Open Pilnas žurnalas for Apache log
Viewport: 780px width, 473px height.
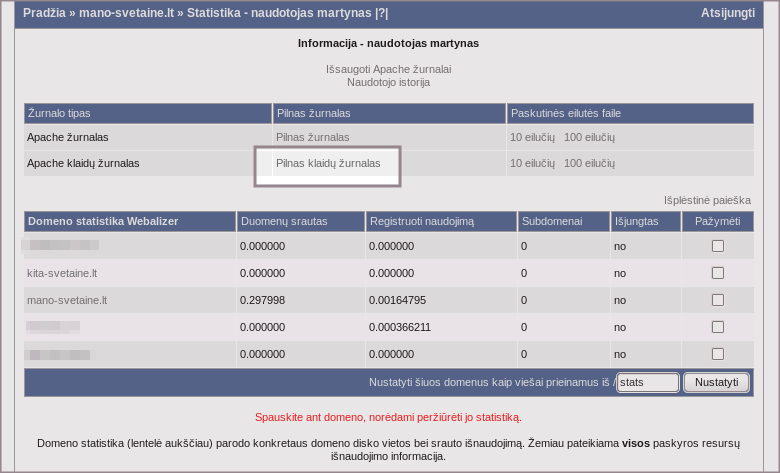pyautogui.click(x=312, y=137)
